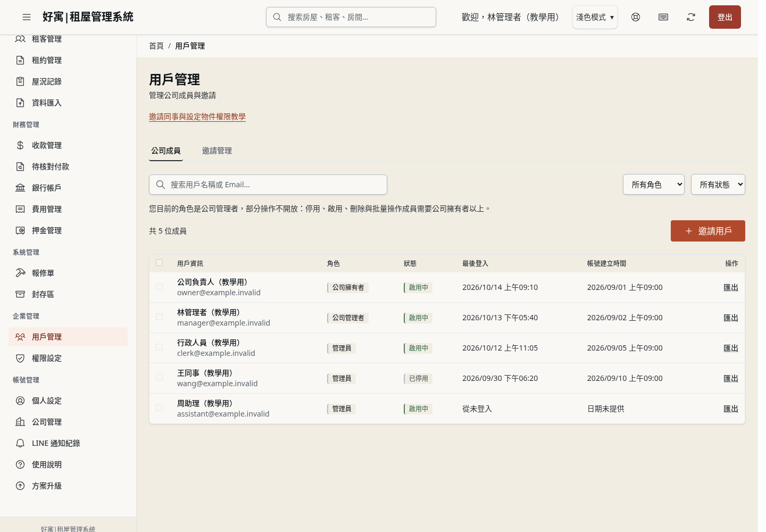Viewport: 766px width, 532px height.
Task: Click the 個人設定 profile circle icon
Action: [x=20, y=401]
